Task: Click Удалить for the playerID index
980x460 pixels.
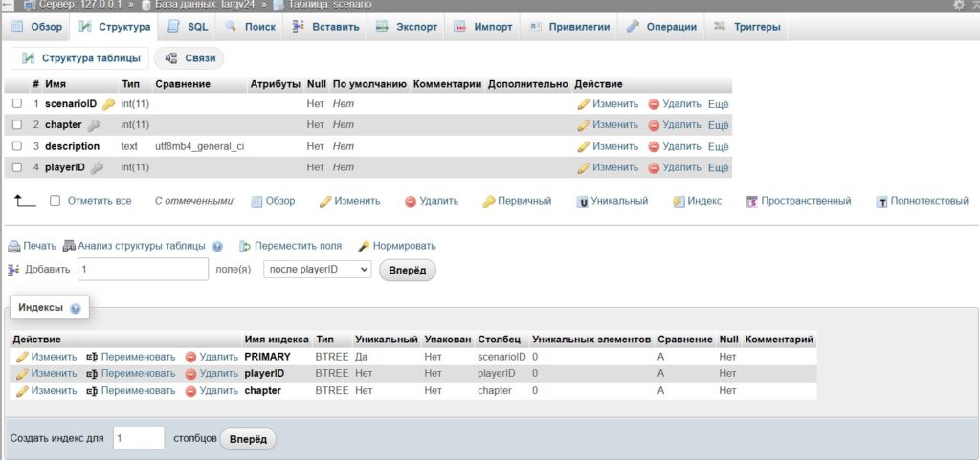Action: [212, 373]
